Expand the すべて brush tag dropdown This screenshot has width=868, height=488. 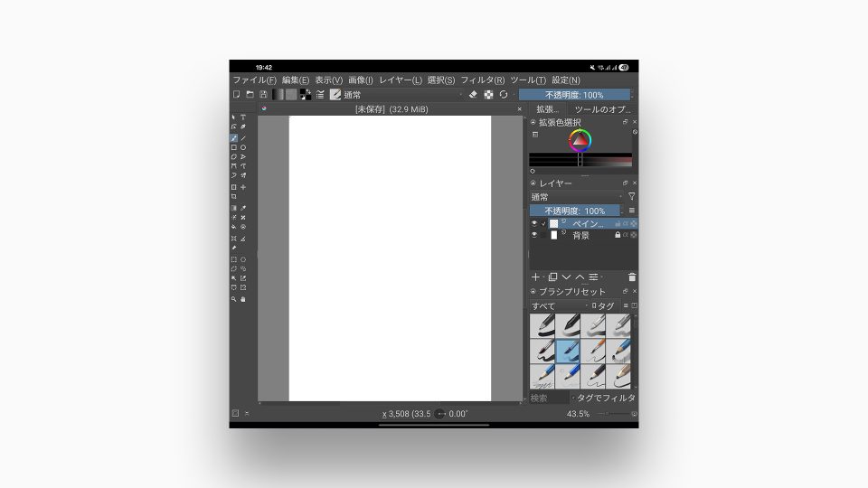pyautogui.click(x=558, y=305)
